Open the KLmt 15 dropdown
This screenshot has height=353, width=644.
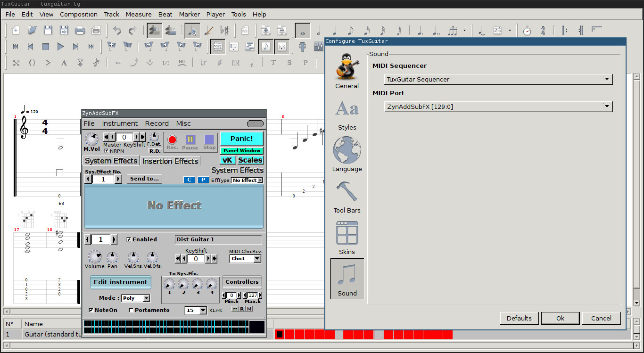point(196,310)
